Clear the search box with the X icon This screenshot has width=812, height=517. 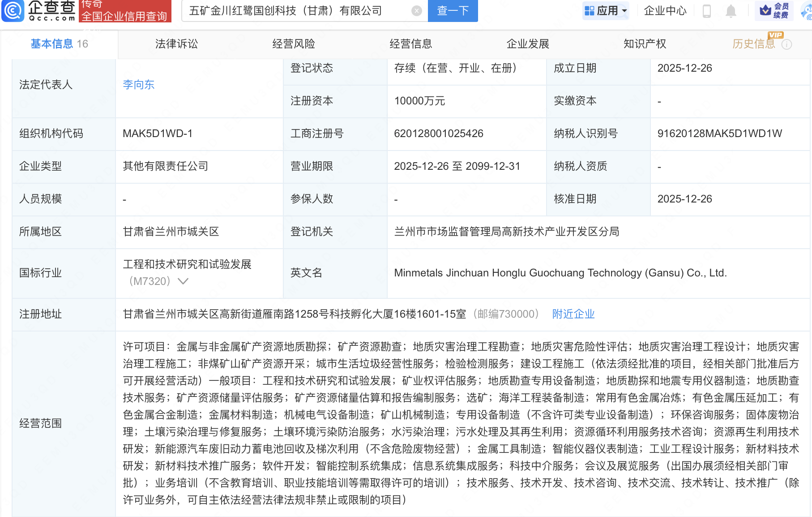coord(416,11)
